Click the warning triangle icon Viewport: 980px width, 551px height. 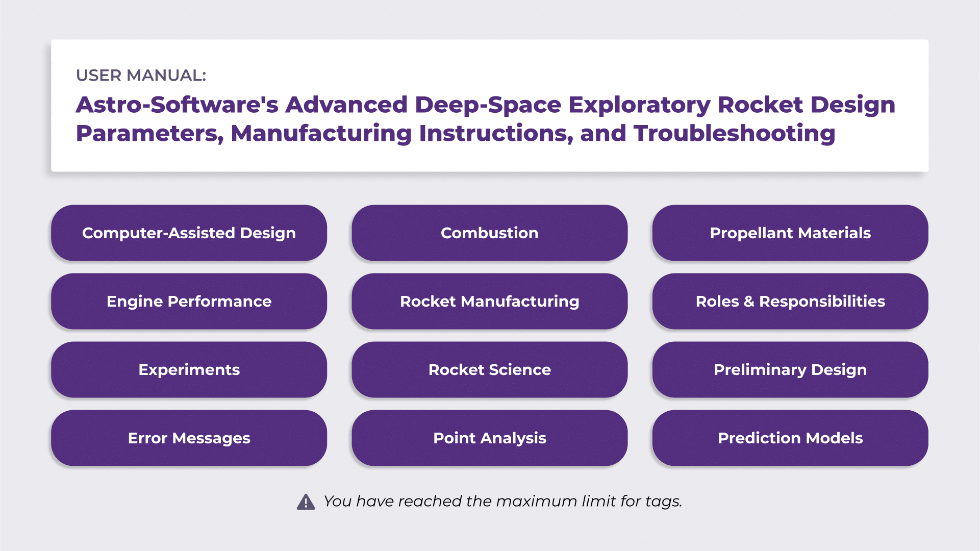point(306,502)
